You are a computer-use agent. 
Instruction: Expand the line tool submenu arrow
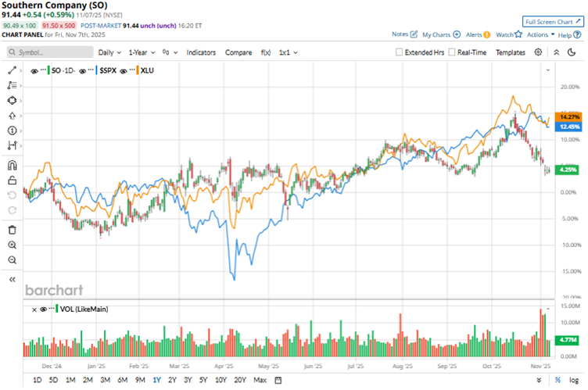(20, 70)
